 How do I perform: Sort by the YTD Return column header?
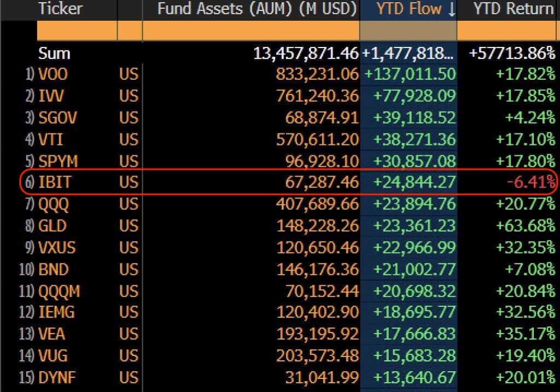514,9
